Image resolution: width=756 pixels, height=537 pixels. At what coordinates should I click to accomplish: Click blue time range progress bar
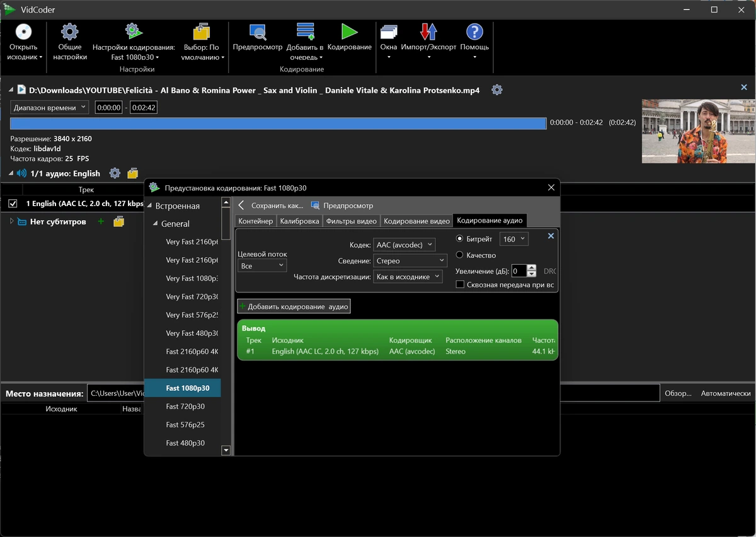coord(278,124)
